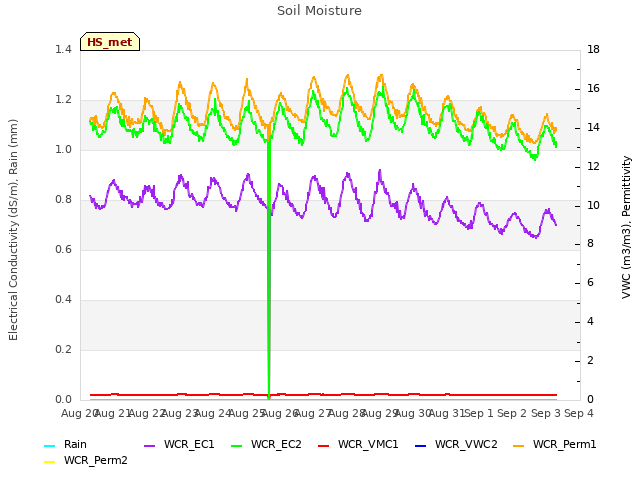This screenshot has height=480, width=640.
Task: Click the cyan Rain legend swatch
Action: point(49,446)
